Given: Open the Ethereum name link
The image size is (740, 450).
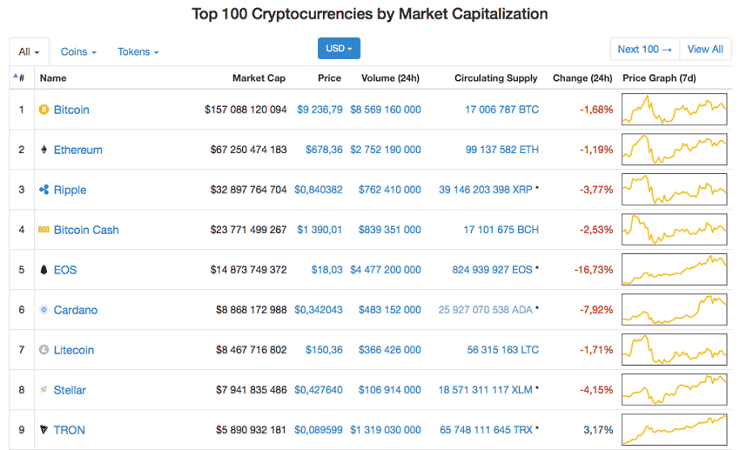Looking at the screenshot, I should click(x=78, y=150).
